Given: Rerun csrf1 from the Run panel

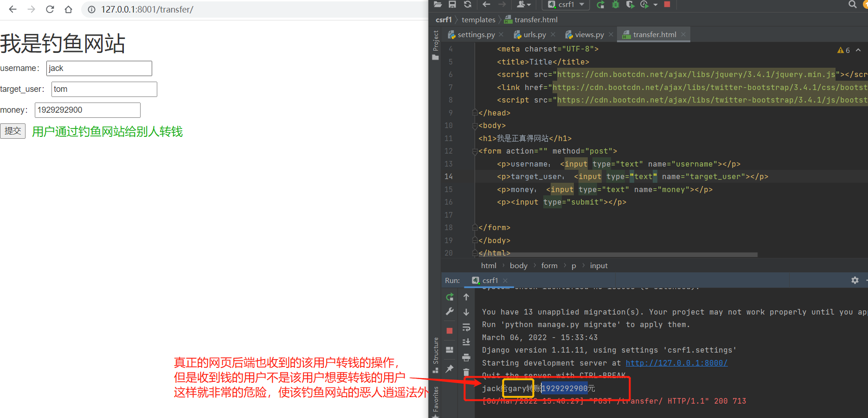Looking at the screenshot, I should point(450,297).
